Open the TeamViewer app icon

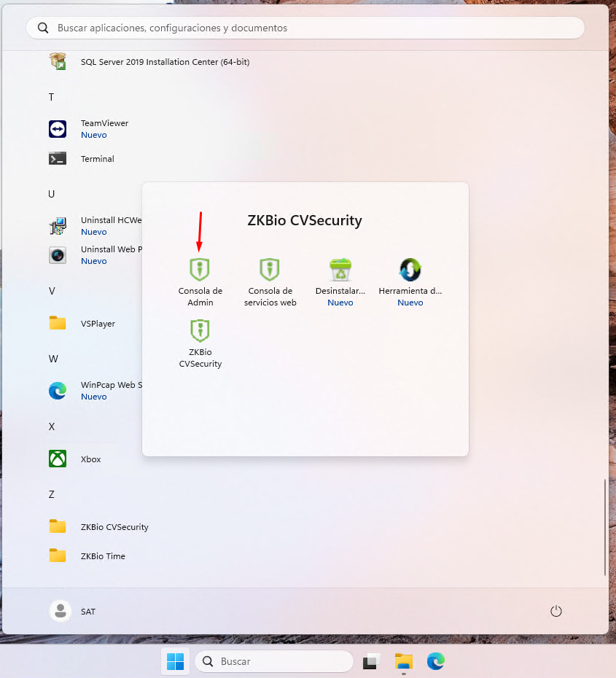(x=58, y=129)
